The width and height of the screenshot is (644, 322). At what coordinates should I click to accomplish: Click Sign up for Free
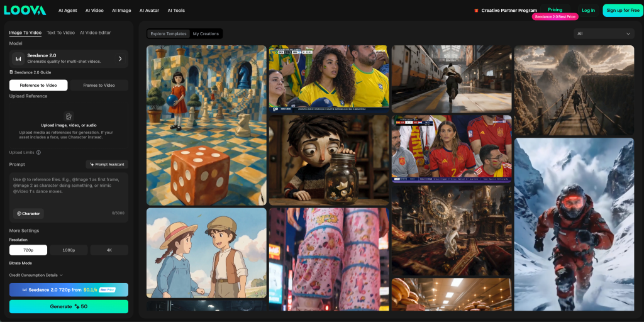point(623,11)
